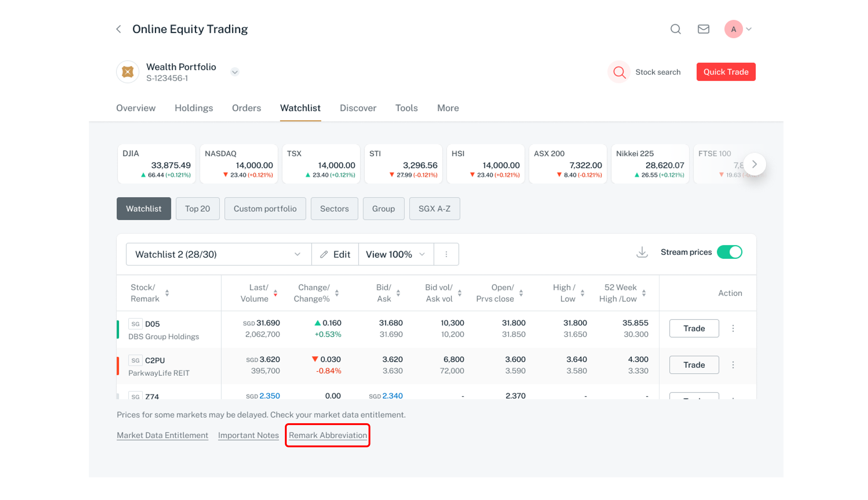This screenshot has height=500, width=868.
Task: Click the red Stock search icon
Action: 619,72
